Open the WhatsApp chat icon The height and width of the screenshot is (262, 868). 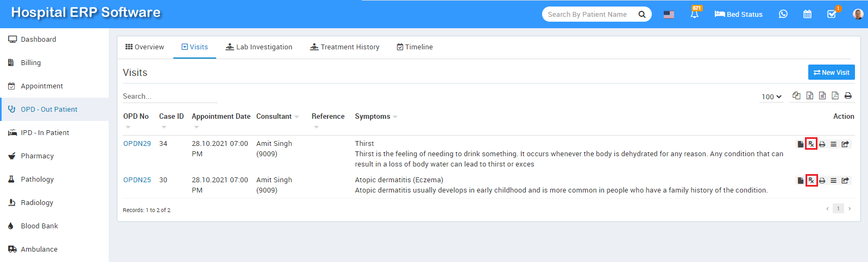click(783, 14)
